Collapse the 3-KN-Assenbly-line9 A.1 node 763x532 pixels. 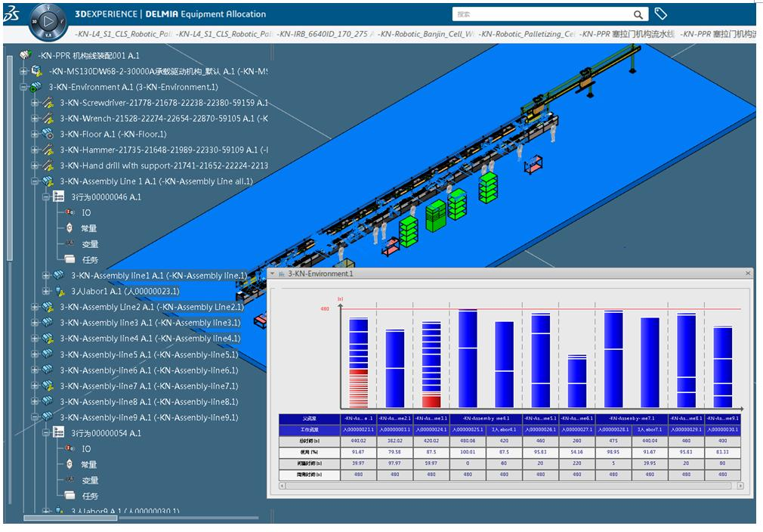[35, 418]
